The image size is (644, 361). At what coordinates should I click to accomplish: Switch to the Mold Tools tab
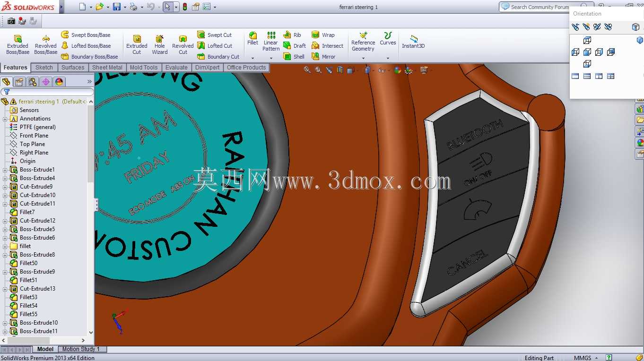144,68
